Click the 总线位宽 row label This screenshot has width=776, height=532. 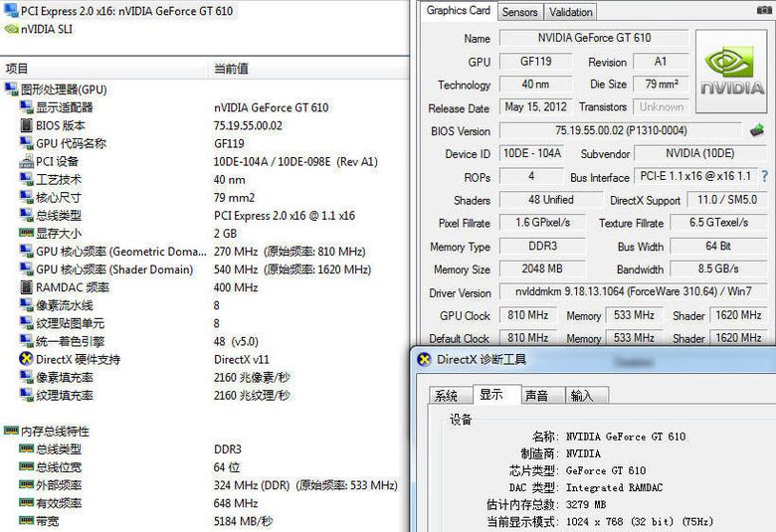pos(59,467)
